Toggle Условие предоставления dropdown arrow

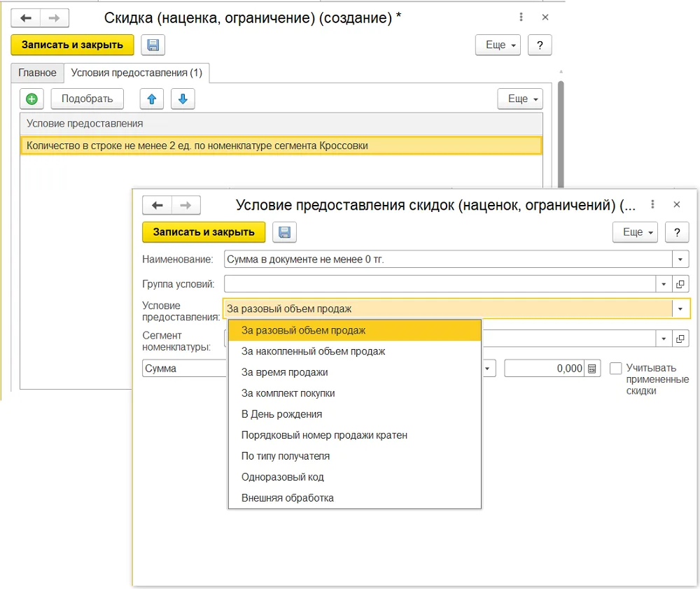680,308
